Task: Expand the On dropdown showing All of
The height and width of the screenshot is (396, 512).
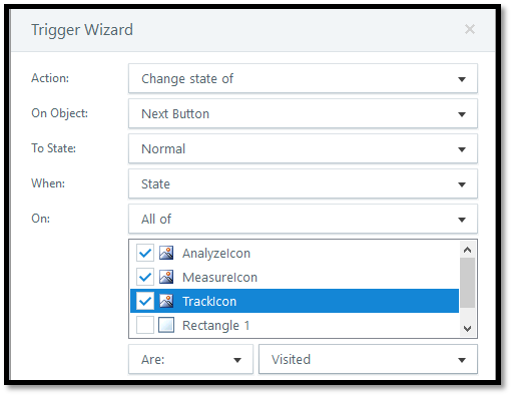Action: pyautogui.click(x=303, y=219)
